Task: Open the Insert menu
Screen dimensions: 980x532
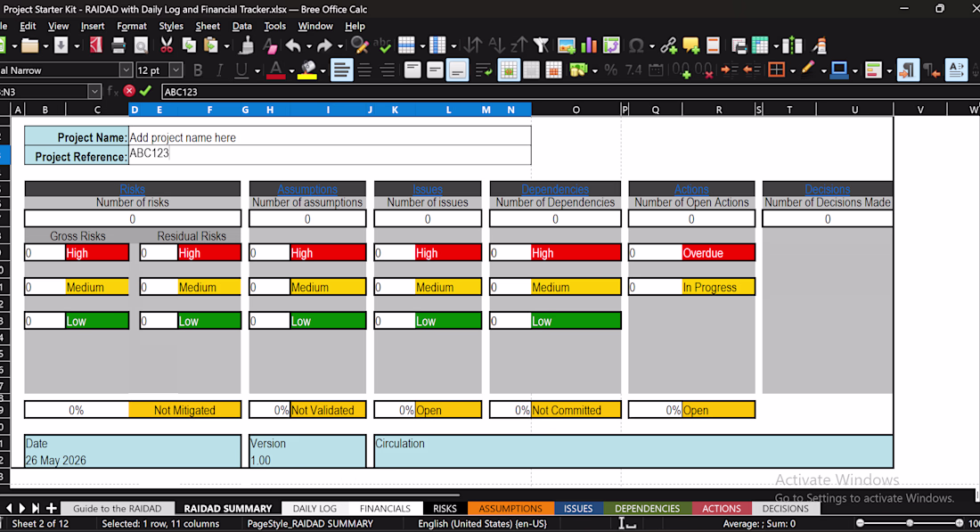Action: pos(93,26)
